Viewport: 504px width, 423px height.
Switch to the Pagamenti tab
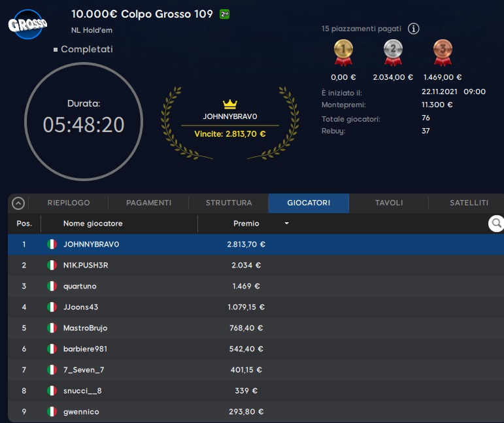click(x=148, y=203)
